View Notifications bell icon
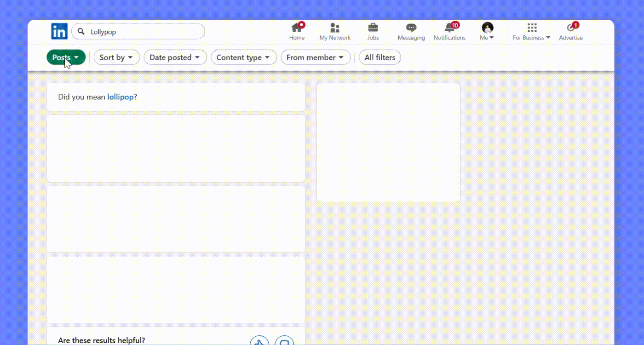This screenshot has width=644, height=345. click(x=449, y=28)
